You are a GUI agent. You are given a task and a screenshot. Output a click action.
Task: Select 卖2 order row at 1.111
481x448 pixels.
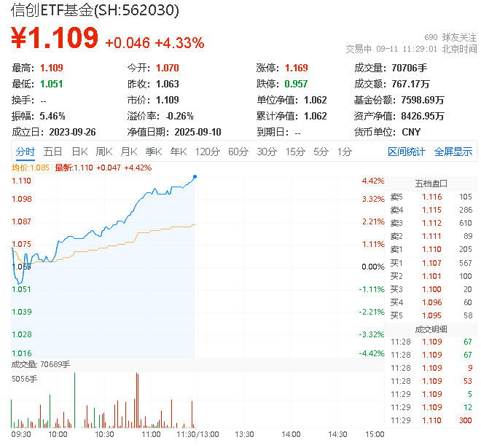(x=431, y=236)
